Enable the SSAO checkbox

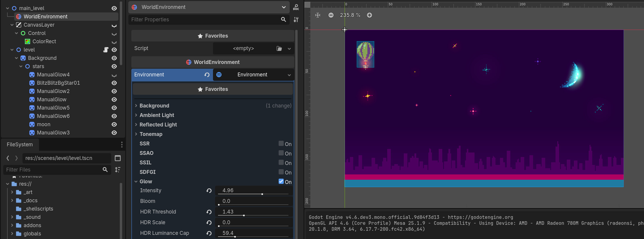[281, 153]
